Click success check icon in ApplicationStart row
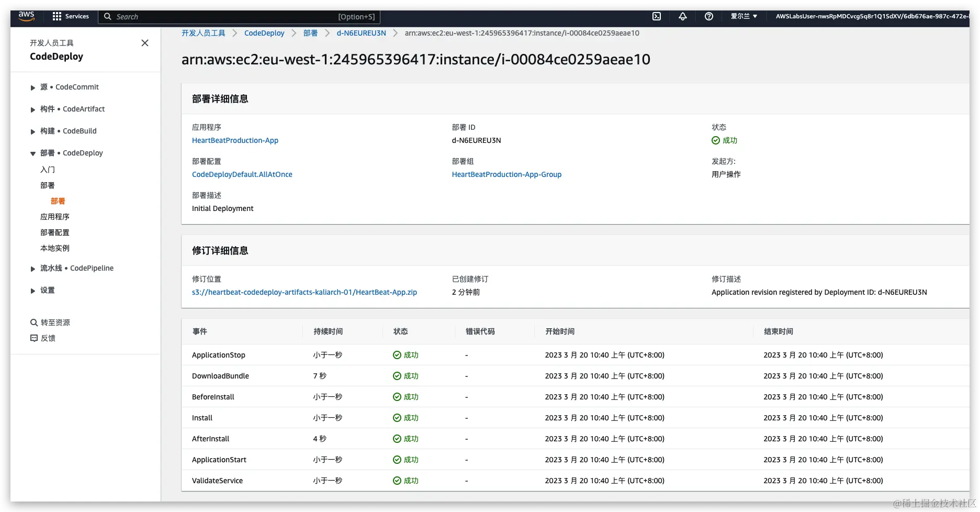 pos(397,460)
